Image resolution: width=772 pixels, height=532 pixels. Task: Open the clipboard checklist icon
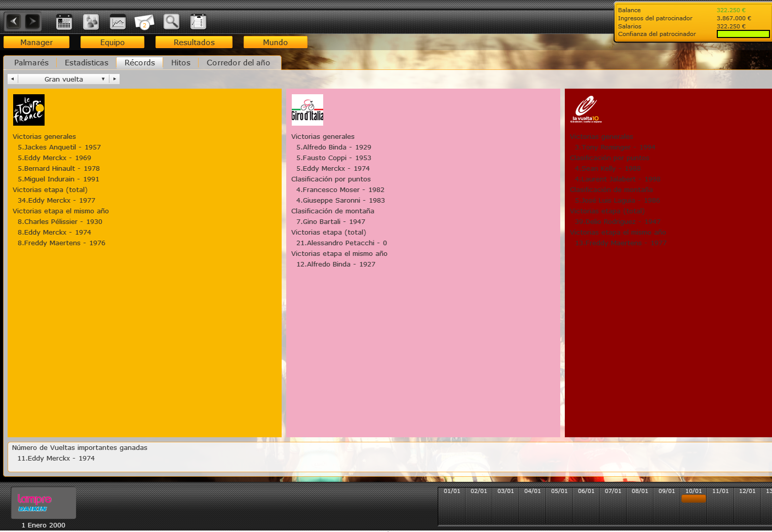coord(198,22)
